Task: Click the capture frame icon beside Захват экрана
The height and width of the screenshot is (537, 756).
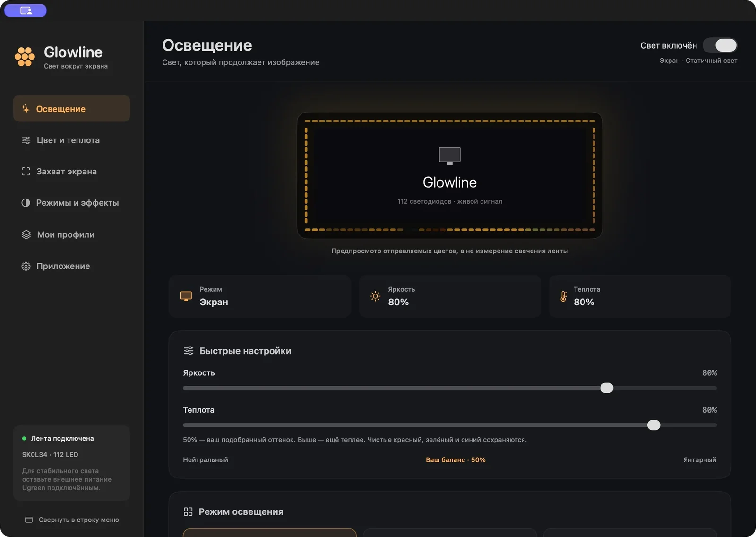Action: coord(26,172)
